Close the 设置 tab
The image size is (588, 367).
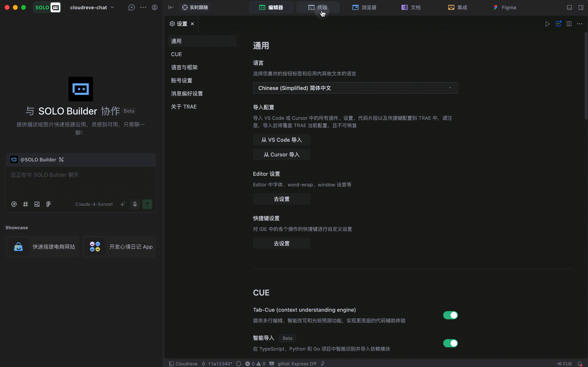(x=192, y=24)
